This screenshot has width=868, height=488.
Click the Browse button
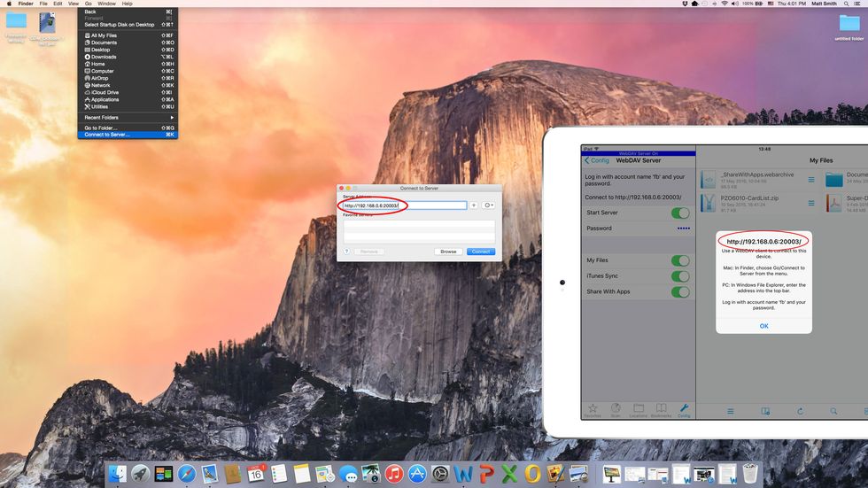click(448, 252)
